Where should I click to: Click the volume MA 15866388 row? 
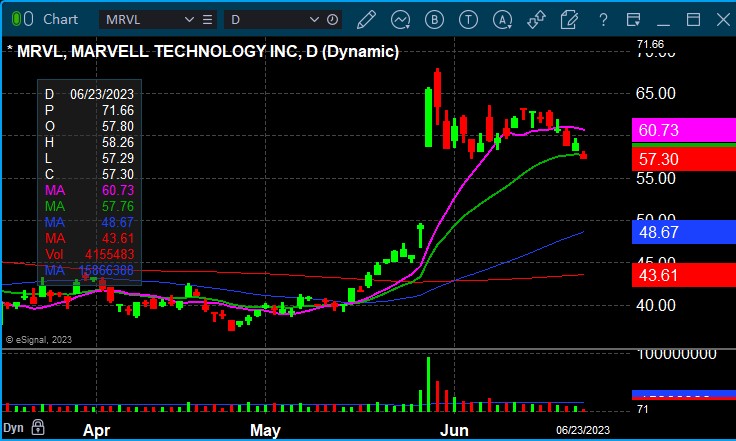[89, 270]
